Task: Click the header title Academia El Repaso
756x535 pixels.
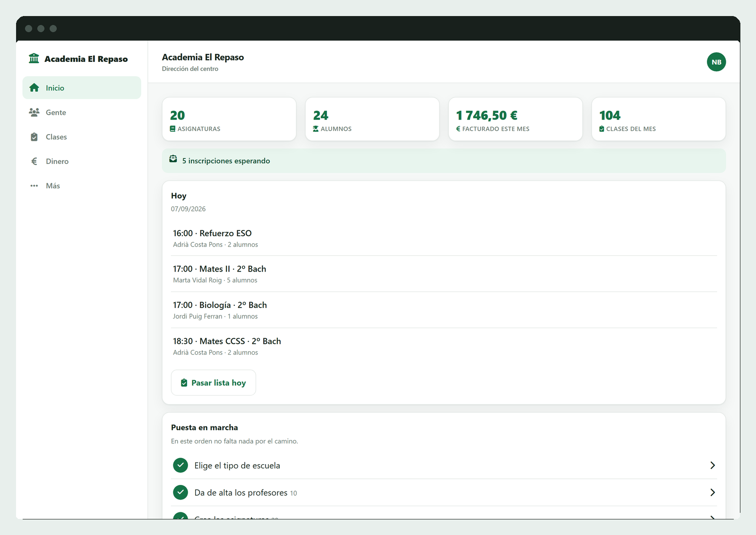Action: (x=203, y=57)
